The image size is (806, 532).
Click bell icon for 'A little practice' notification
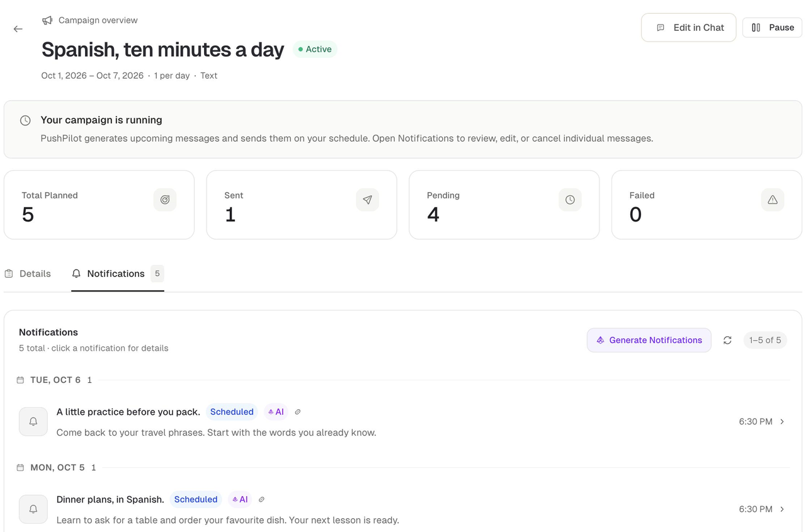pyautogui.click(x=33, y=421)
